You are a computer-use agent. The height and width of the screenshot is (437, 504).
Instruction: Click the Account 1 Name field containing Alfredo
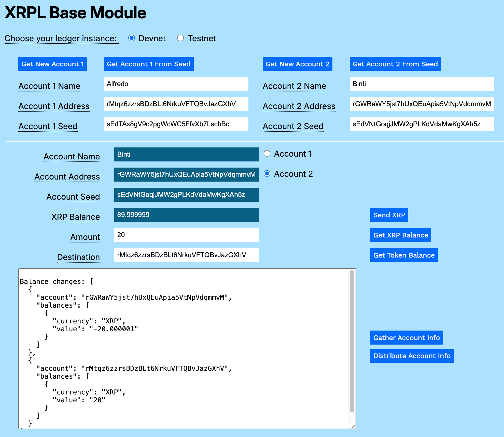tap(176, 84)
